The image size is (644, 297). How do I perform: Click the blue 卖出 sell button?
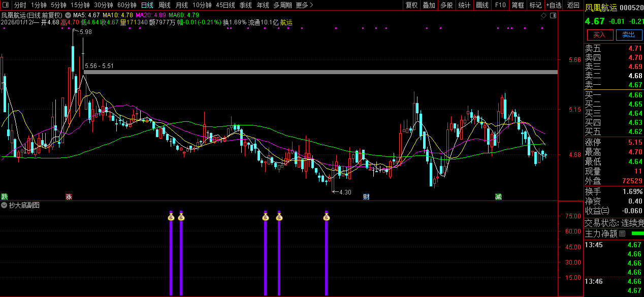[629, 35]
